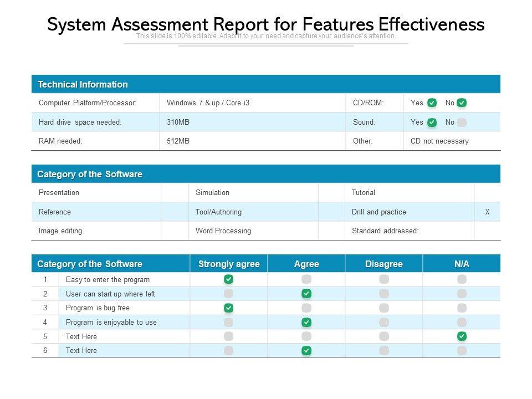Image resolution: width=532 pixels, height=399 pixels.
Task: Toggle the CD/ROM No checkbox
Action: coord(462,103)
